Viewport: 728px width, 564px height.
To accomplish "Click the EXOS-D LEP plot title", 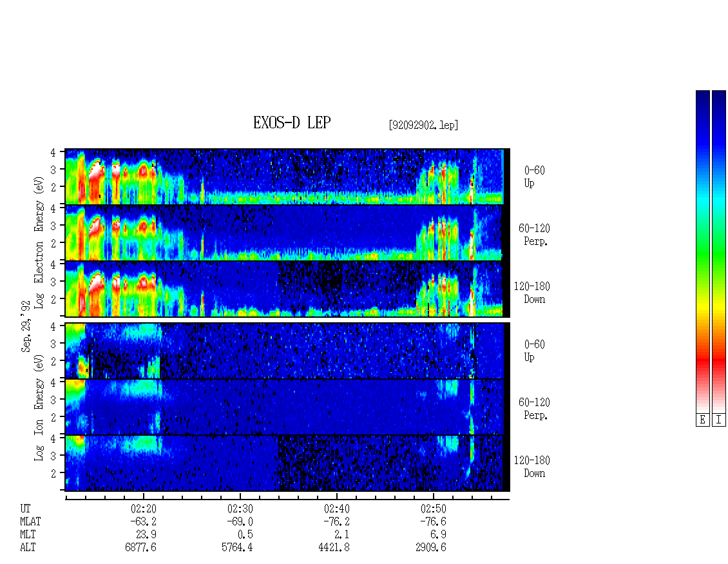I will tap(292, 122).
